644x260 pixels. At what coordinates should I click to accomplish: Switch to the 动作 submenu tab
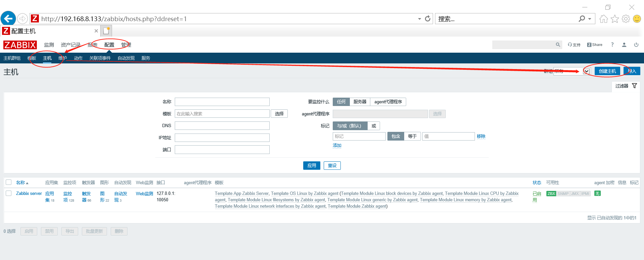[78, 58]
